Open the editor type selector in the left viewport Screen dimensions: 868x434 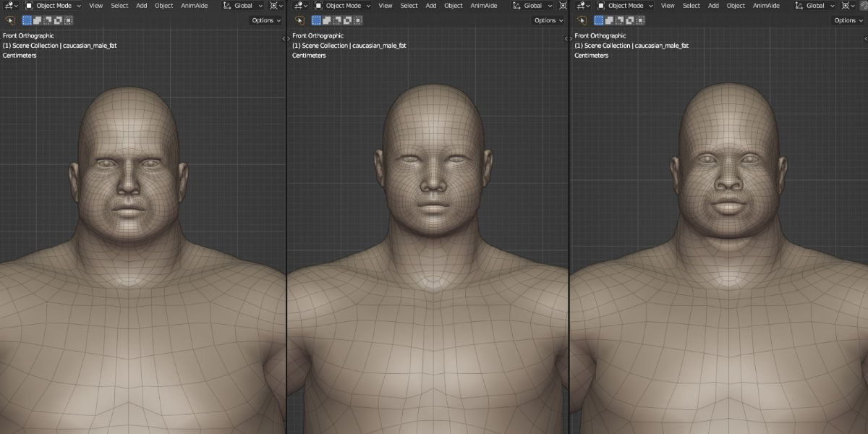click(7, 5)
